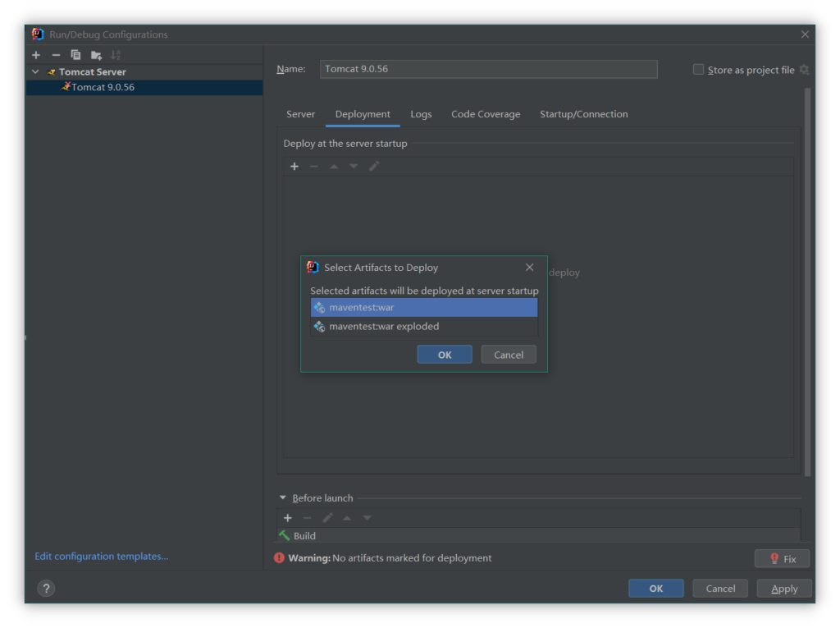Select the Build before-launch task
This screenshot has height=628, width=840.
[538, 535]
